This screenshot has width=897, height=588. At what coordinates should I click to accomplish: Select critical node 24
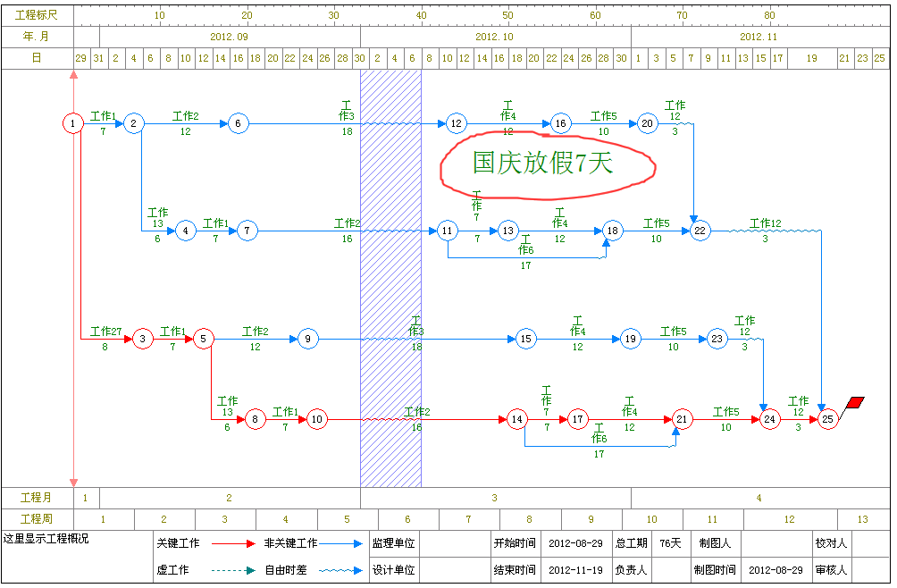tap(770, 419)
